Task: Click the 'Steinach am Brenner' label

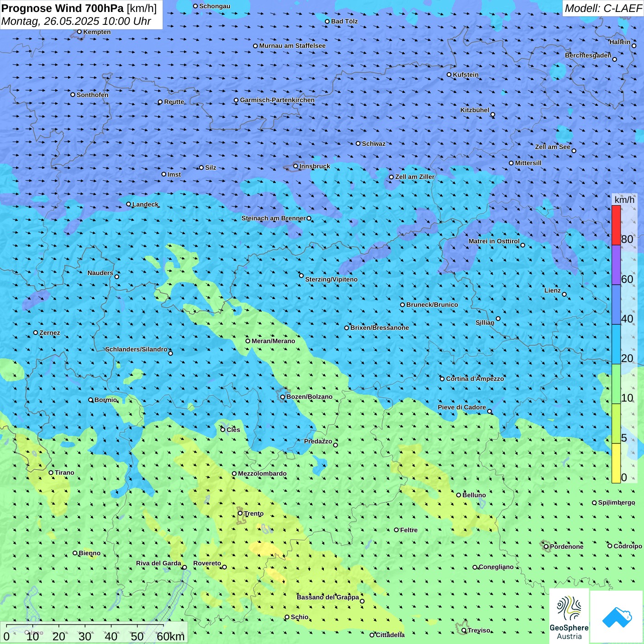Action: [x=274, y=218]
